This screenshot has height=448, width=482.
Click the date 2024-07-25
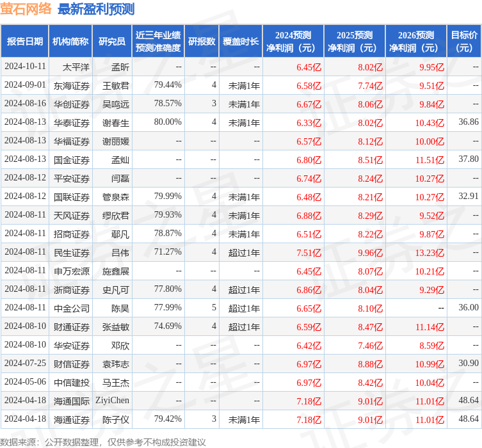(25, 363)
